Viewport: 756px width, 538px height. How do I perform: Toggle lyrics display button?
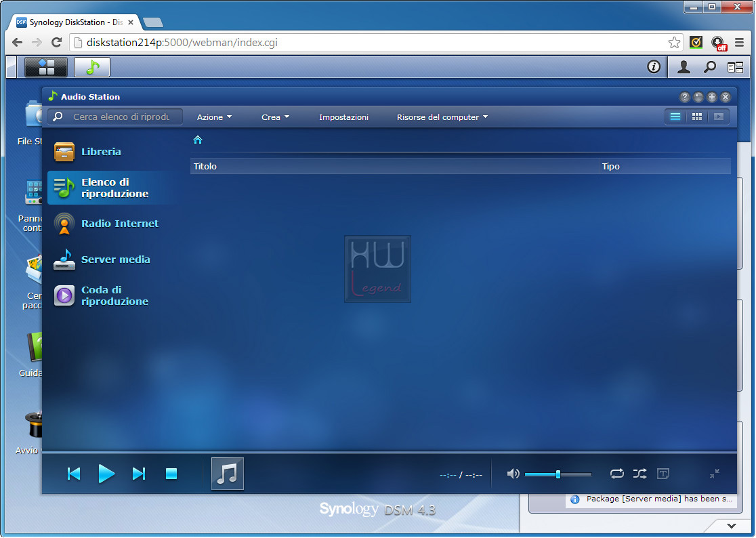click(x=663, y=474)
